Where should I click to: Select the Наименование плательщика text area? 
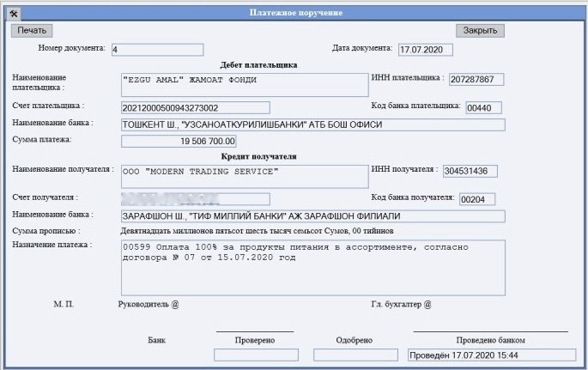point(245,85)
